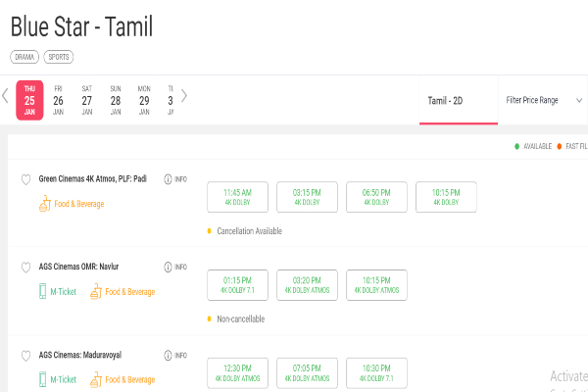Click M-Ticket icon for AGS OMR Navlur
Screen dimensions: 588x392
(43, 291)
